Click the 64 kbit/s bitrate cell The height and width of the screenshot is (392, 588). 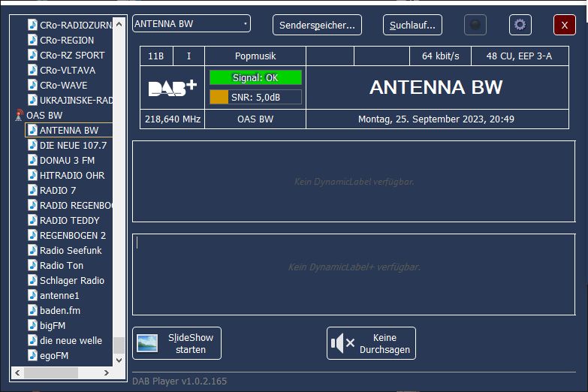point(440,56)
